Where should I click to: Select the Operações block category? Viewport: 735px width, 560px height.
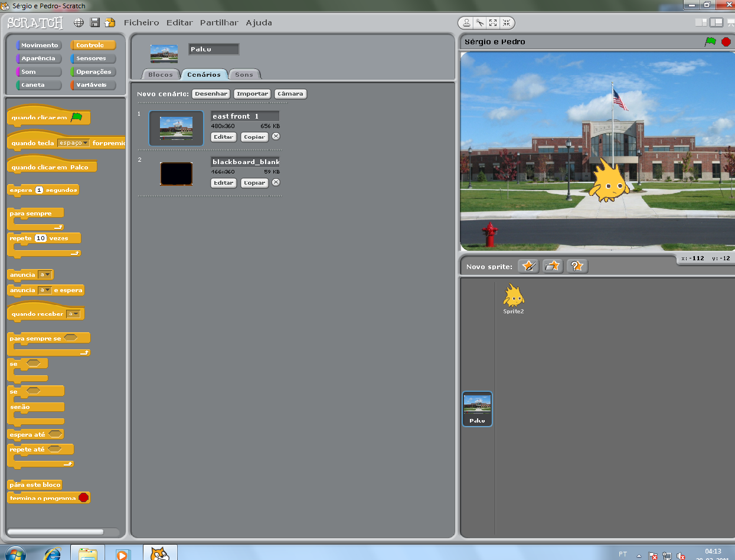coord(93,72)
